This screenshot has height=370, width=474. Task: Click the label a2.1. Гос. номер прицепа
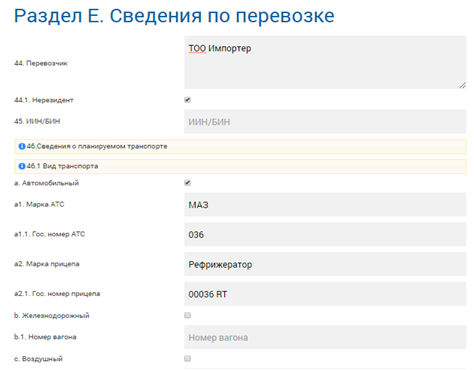(57, 294)
